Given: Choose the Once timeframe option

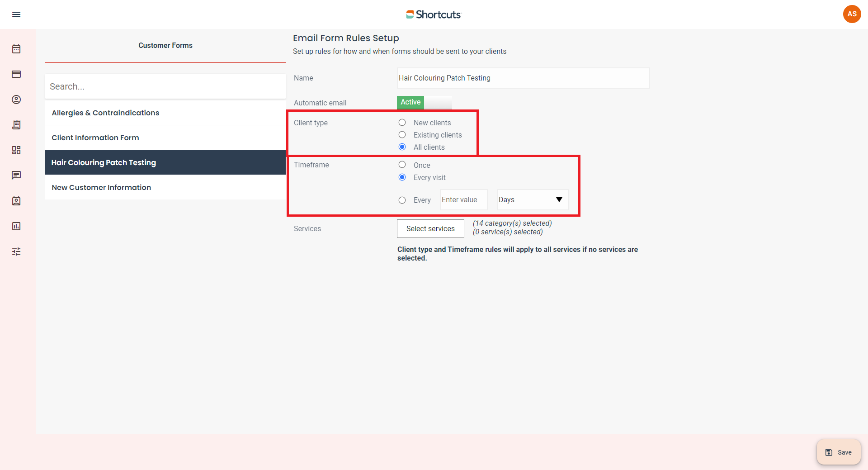Looking at the screenshot, I should point(402,165).
